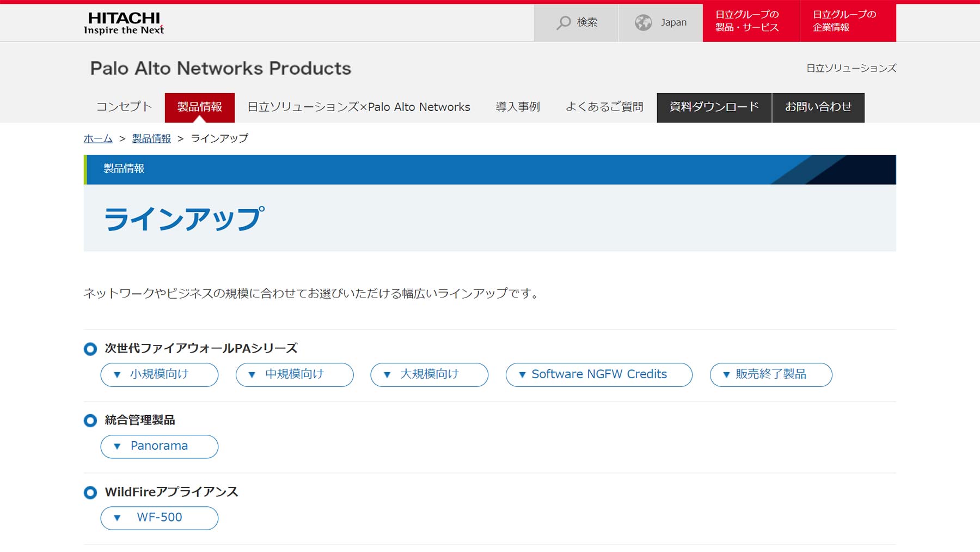Screen dimensions: 980x552
Task: Click the ネットワークやビジネスの規模 description sentence
Action: point(311,293)
